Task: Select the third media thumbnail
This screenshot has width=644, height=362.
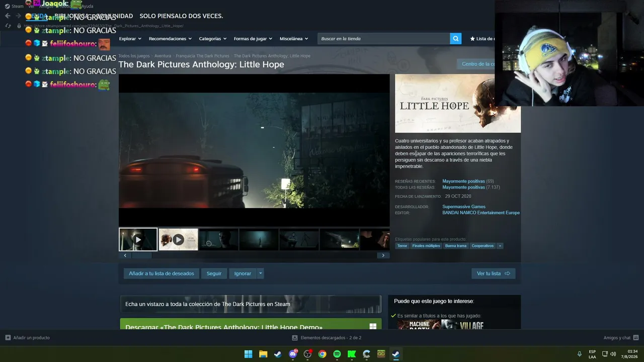Action: pos(218,240)
